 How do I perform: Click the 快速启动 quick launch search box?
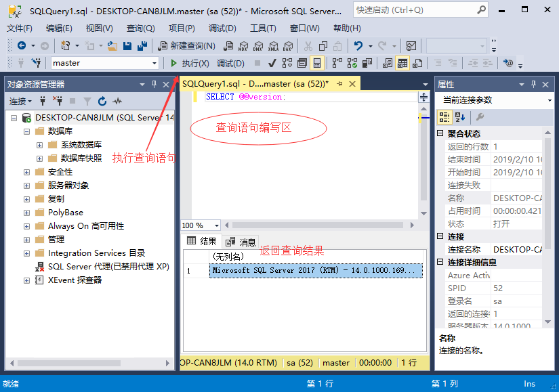tap(420, 10)
